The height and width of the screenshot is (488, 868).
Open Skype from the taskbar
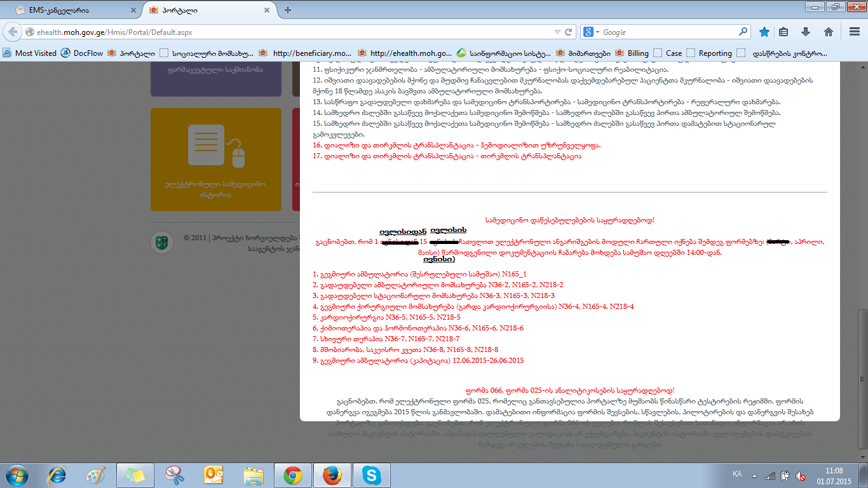click(371, 475)
